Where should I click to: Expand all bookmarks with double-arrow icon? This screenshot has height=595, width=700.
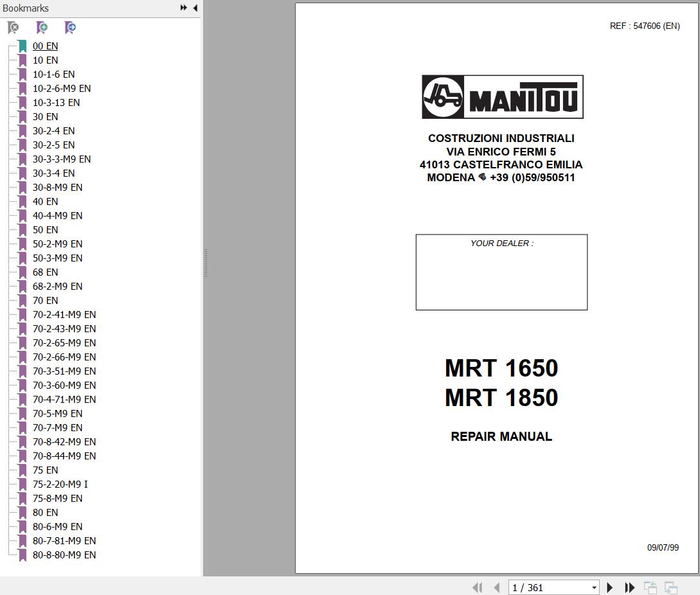pos(183,8)
